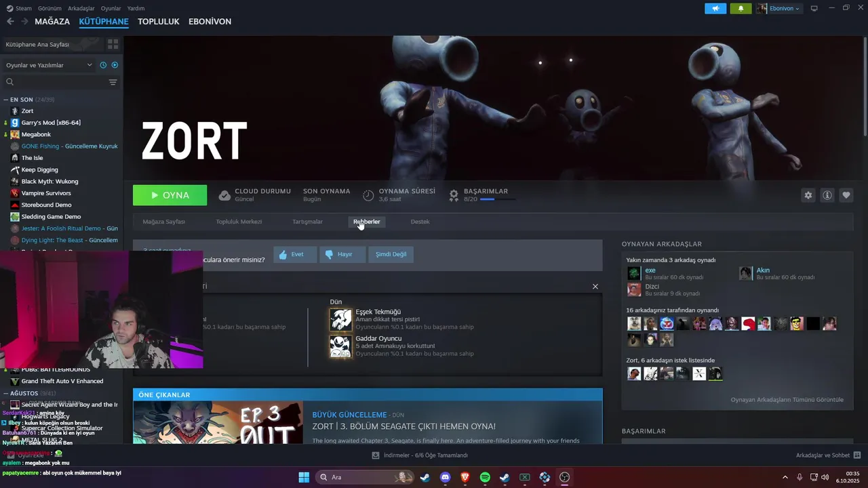This screenshot has width=868, height=488.
Task: Toggle library grid view icon
Action: (113, 44)
